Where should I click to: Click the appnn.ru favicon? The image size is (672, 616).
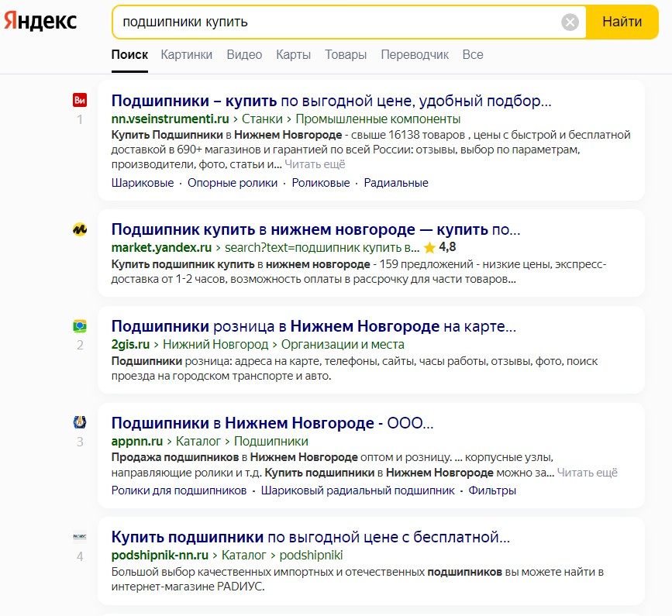tap(80, 423)
